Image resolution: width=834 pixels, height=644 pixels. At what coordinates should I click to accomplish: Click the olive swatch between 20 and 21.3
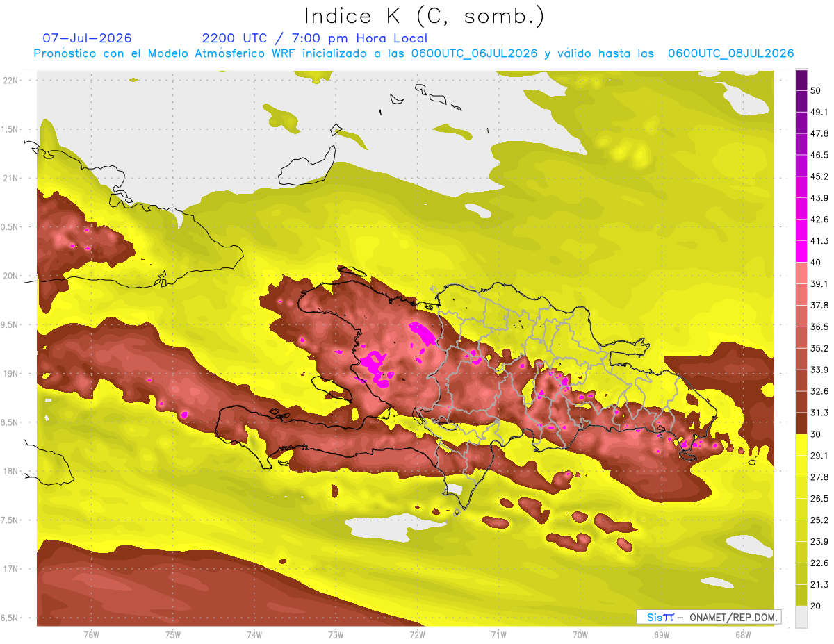(x=801, y=595)
